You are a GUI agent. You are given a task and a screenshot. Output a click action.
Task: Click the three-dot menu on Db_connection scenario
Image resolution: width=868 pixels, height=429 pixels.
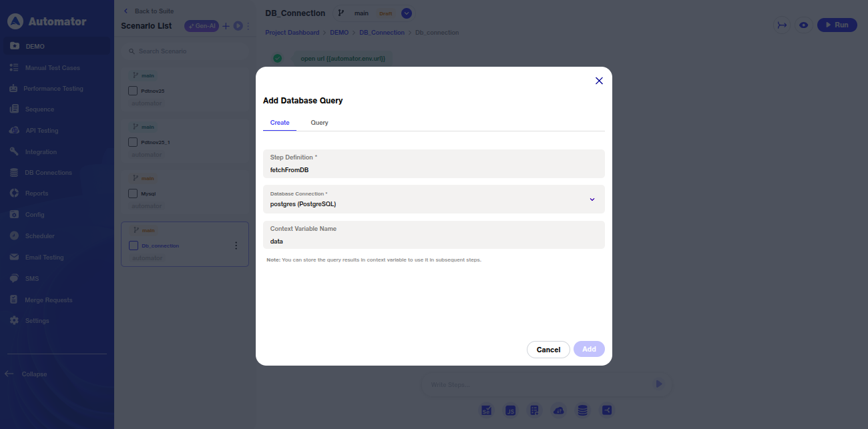coord(236,246)
